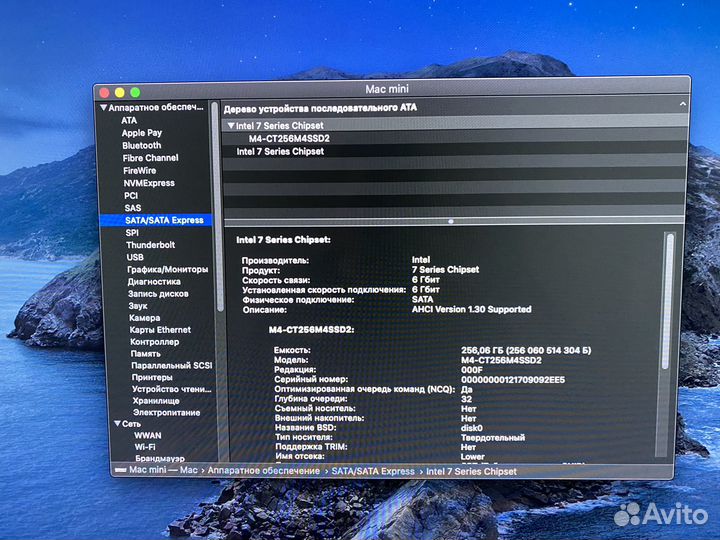Open Bluetooth hardware section

[141, 145]
